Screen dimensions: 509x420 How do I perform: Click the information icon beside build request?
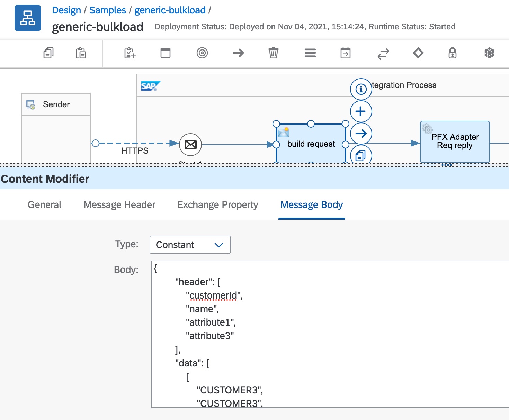(x=361, y=89)
